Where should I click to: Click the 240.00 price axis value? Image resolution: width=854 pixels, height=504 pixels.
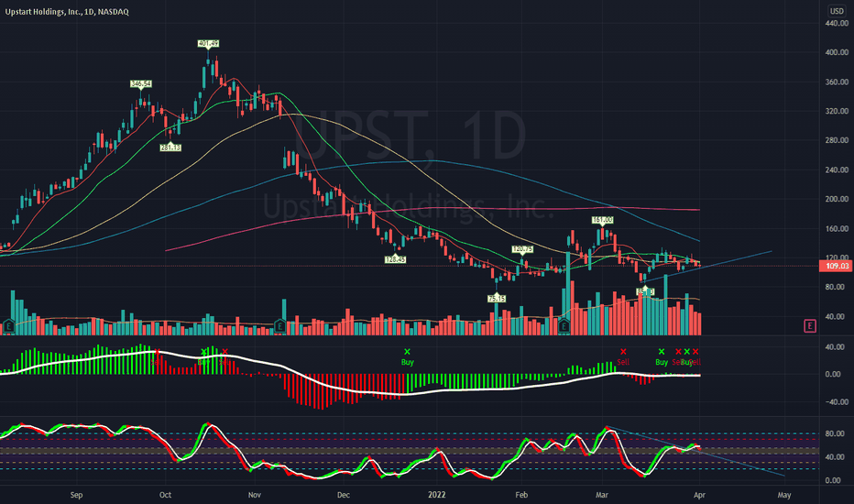pyautogui.click(x=837, y=170)
